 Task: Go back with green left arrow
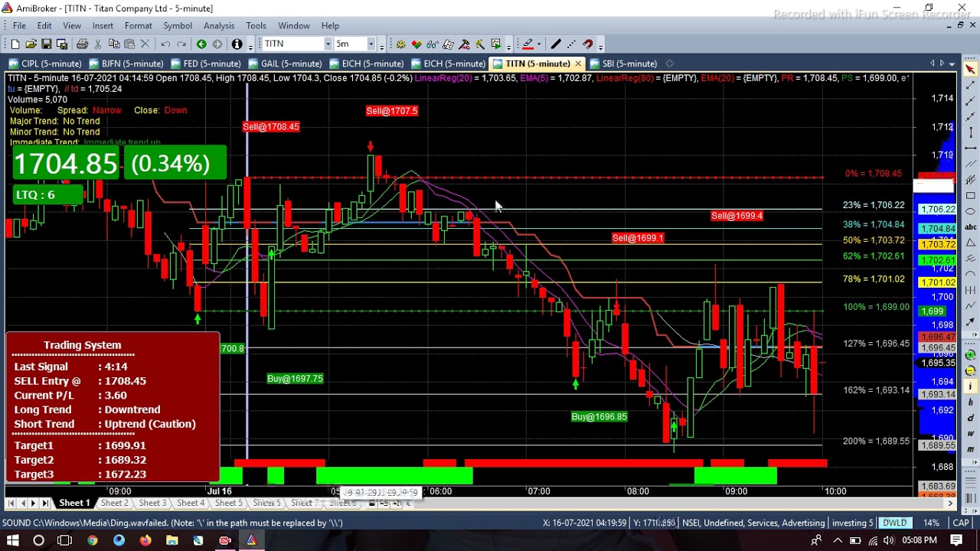coord(201,44)
